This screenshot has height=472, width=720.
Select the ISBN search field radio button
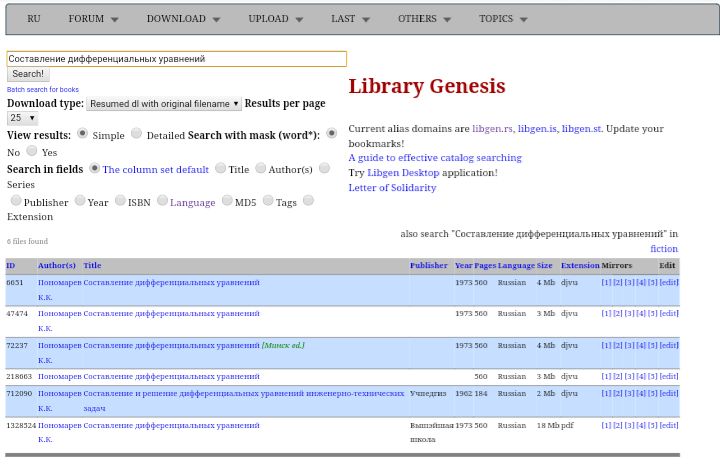tap(120, 200)
